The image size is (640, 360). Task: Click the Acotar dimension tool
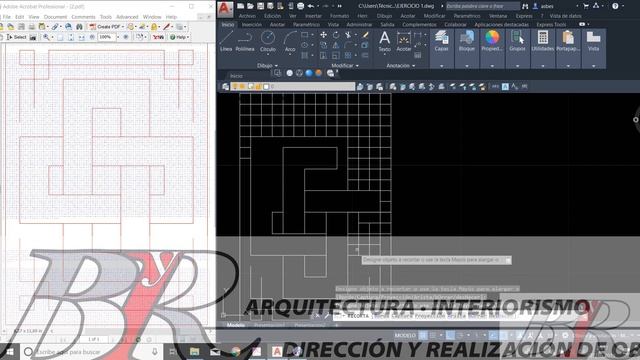pos(404,41)
